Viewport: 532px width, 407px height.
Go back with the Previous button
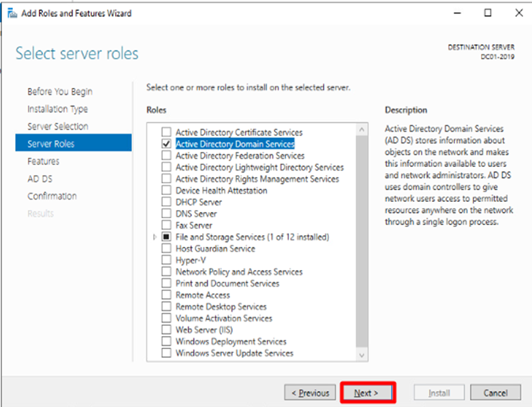pyautogui.click(x=310, y=393)
